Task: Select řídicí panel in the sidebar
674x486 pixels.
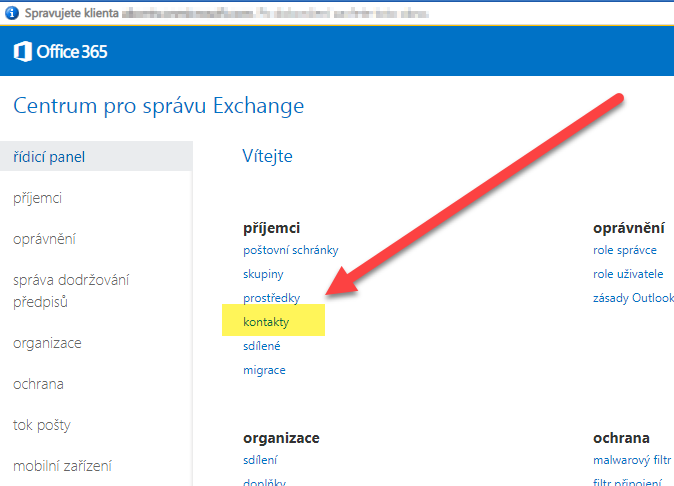Action: (x=96, y=156)
